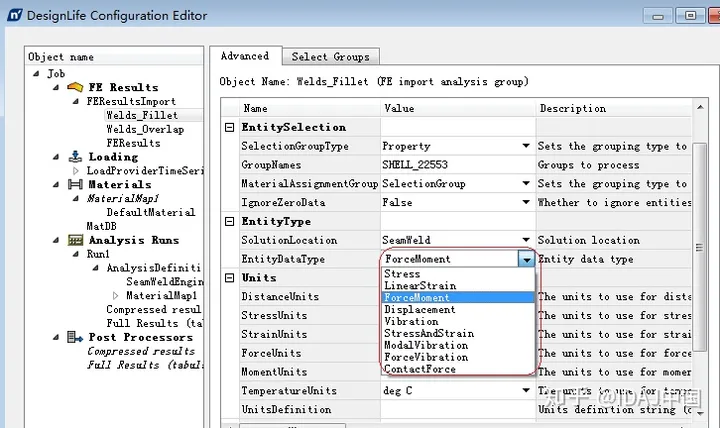Choose ForceVibration from the dropdown list
This screenshot has height=428, width=720.
pos(458,357)
